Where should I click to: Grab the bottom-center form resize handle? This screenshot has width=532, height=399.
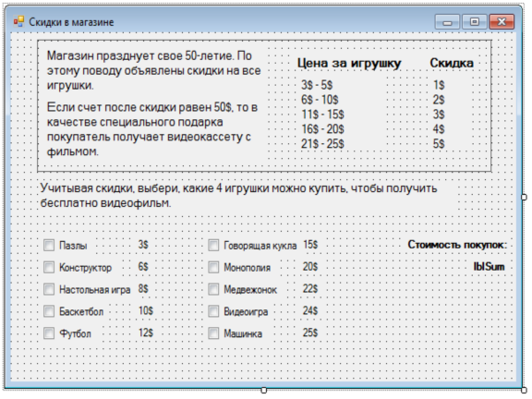[264, 391]
